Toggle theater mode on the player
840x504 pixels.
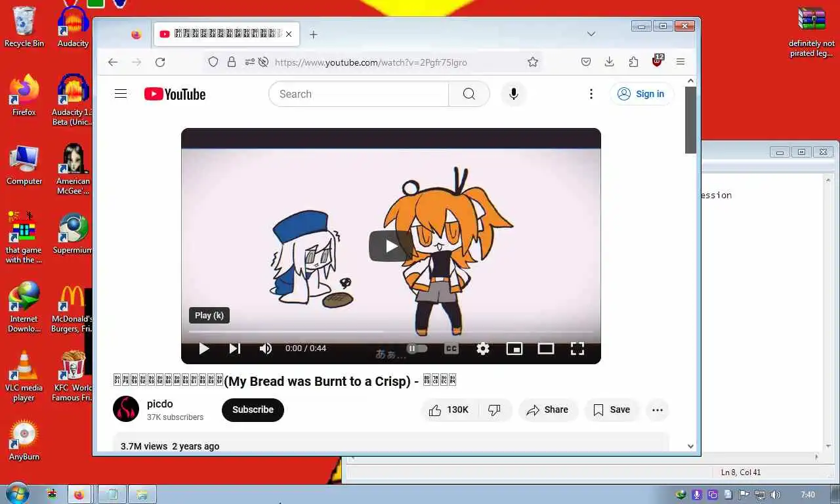[x=546, y=348]
